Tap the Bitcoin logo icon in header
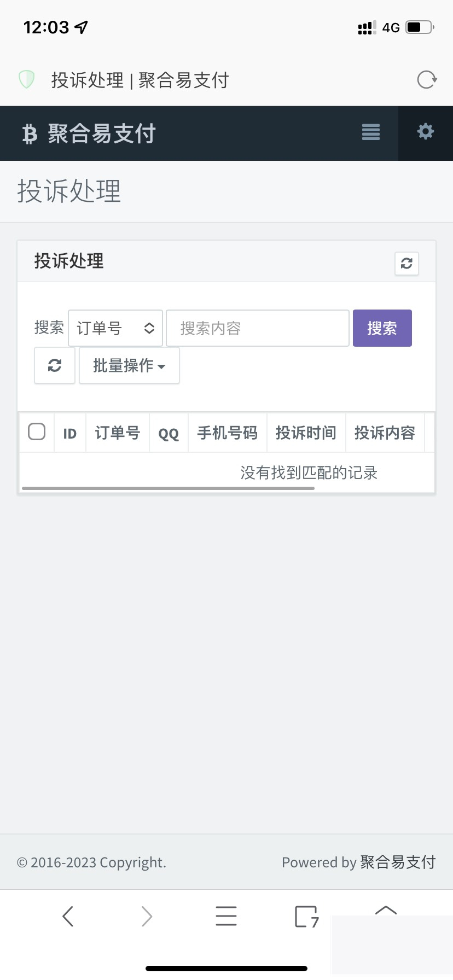Image resolution: width=453 pixels, height=980 pixels. 30,134
